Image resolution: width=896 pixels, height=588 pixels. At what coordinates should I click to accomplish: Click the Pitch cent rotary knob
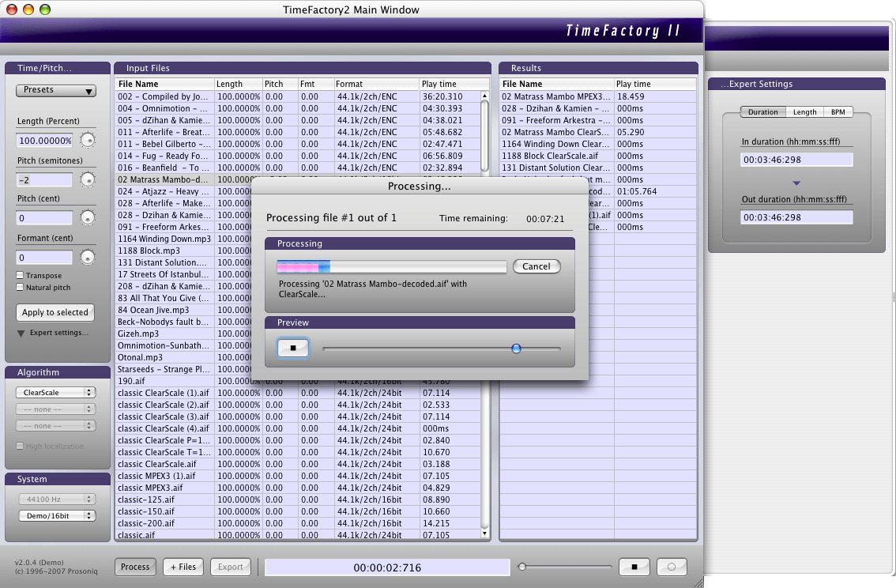[x=88, y=217]
